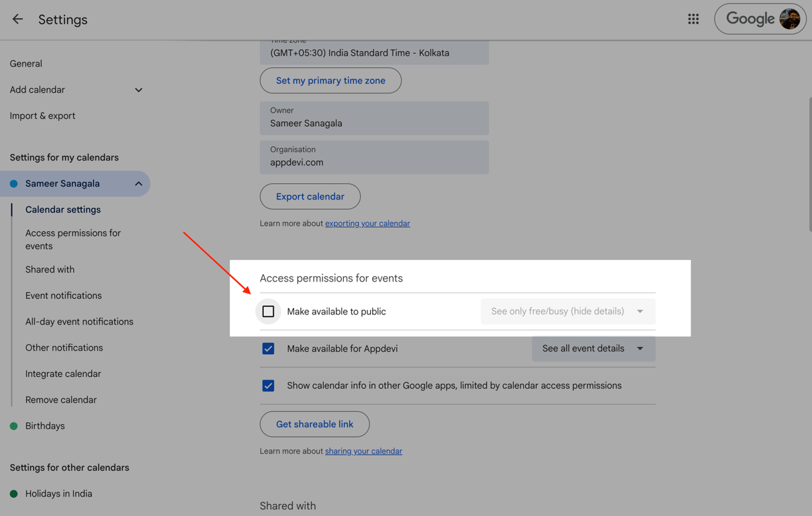This screenshot has height=516, width=812.
Task: Toggle Show calendar info in other Google apps
Action: click(x=268, y=386)
